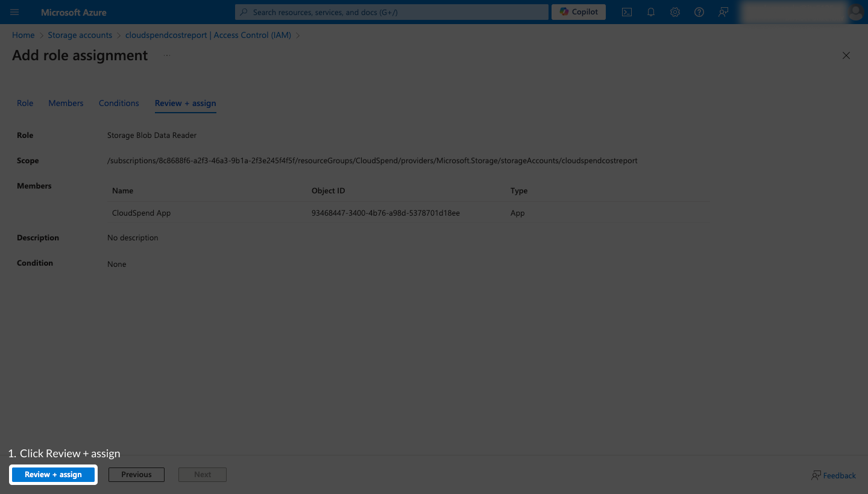This screenshot has width=868, height=494.
Task: Open the Help question mark icon
Action: 699,11
